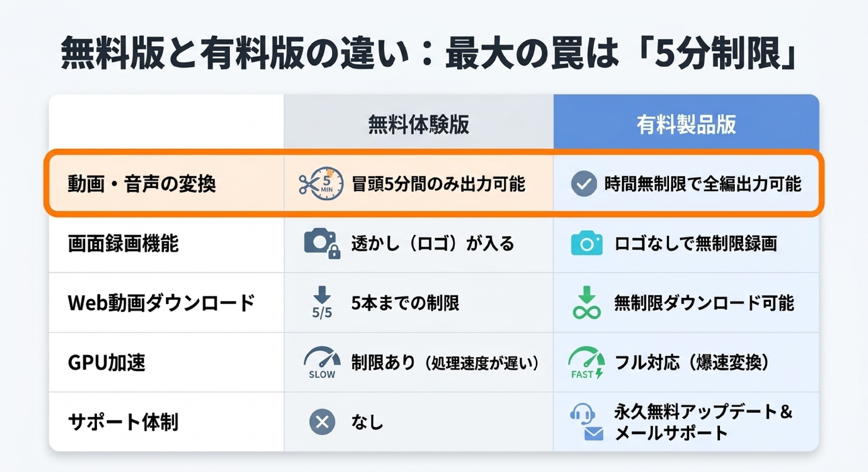The height and width of the screenshot is (472, 868).
Task: Click the 5/5 download arrow icon
Action: point(322,302)
